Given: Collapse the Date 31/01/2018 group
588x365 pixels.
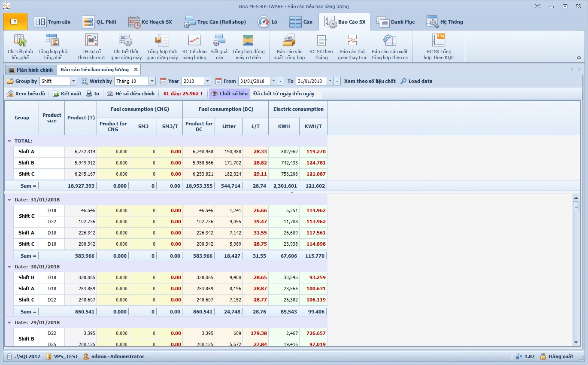Looking at the screenshot, I should tap(9, 200).
